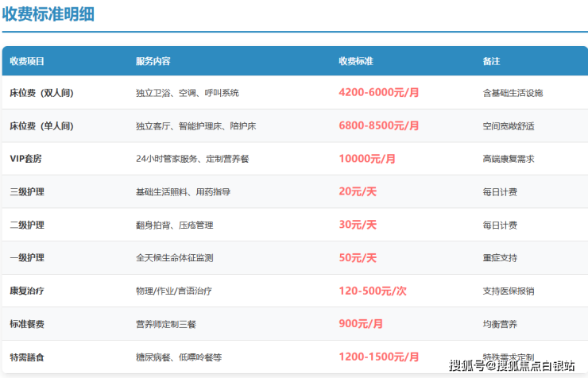The width and height of the screenshot is (588, 378).
Task: Select the 翻身拍背、压疮管理 service cell
Action: click(175, 226)
